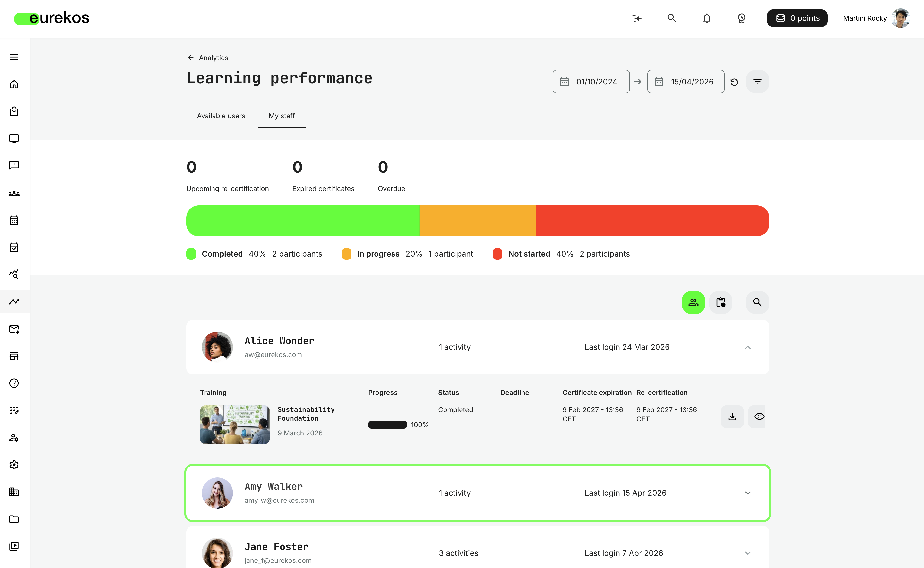Click Last login 24 Mar 2026 text

click(x=627, y=347)
